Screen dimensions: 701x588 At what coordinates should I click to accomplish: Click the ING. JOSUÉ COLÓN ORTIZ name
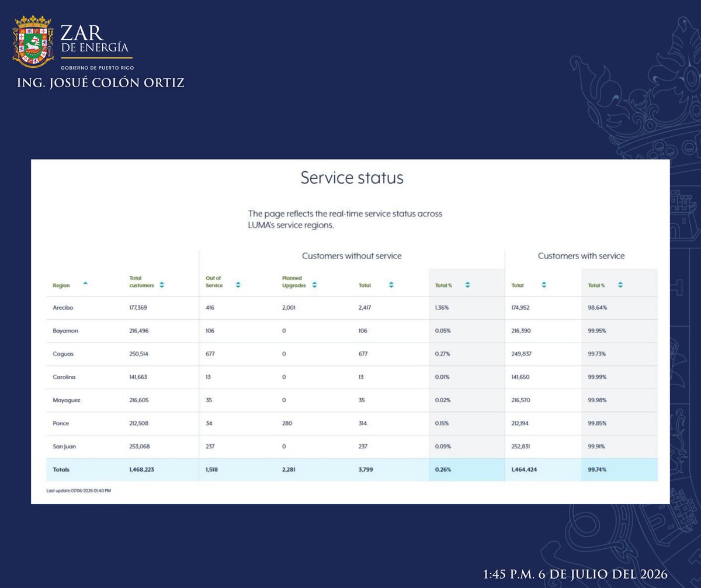point(100,83)
